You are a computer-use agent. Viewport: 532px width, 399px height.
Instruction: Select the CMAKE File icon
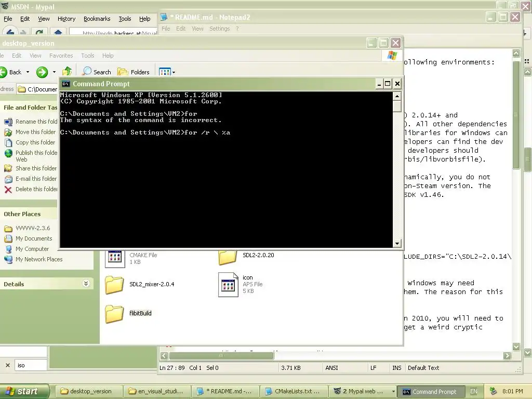click(115, 259)
